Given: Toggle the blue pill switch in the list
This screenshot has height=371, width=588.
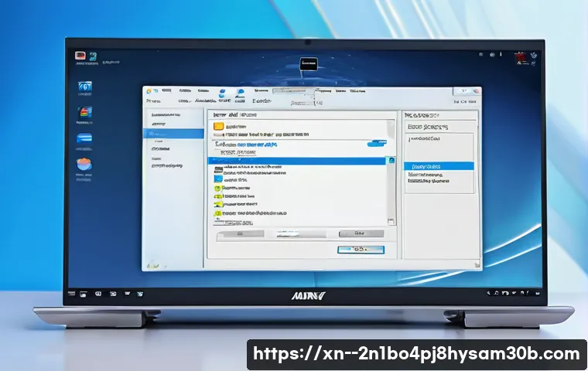Looking at the screenshot, I should point(377,143).
